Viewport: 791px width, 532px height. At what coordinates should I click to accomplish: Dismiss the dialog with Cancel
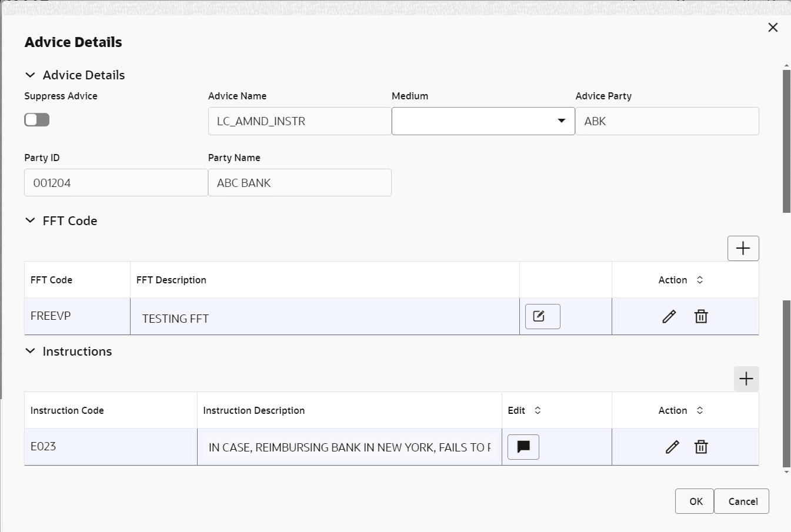[x=742, y=501]
